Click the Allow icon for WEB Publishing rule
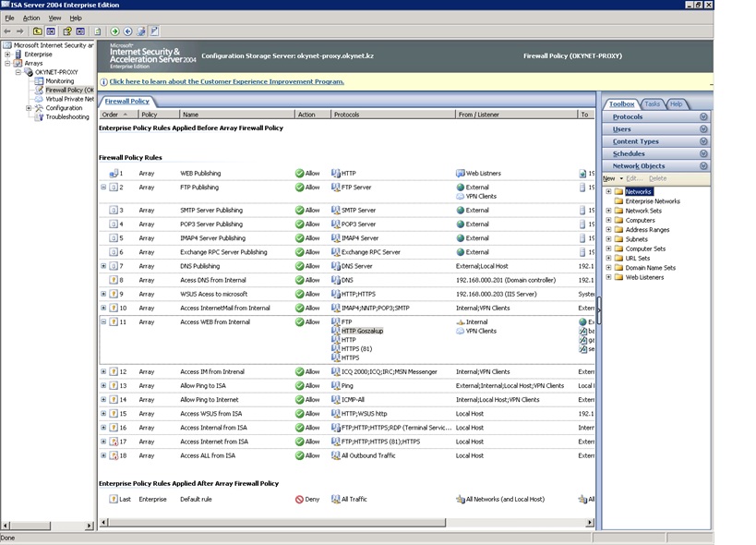The image size is (756, 545). click(x=300, y=174)
